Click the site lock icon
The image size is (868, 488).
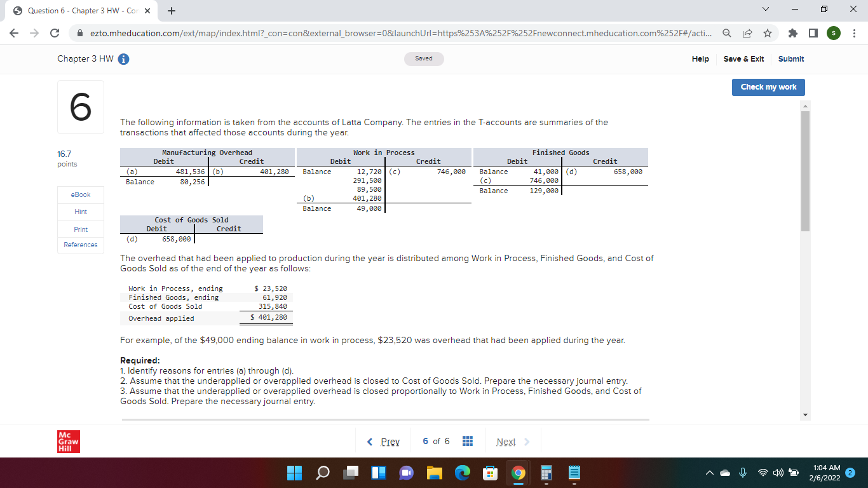coord(79,32)
